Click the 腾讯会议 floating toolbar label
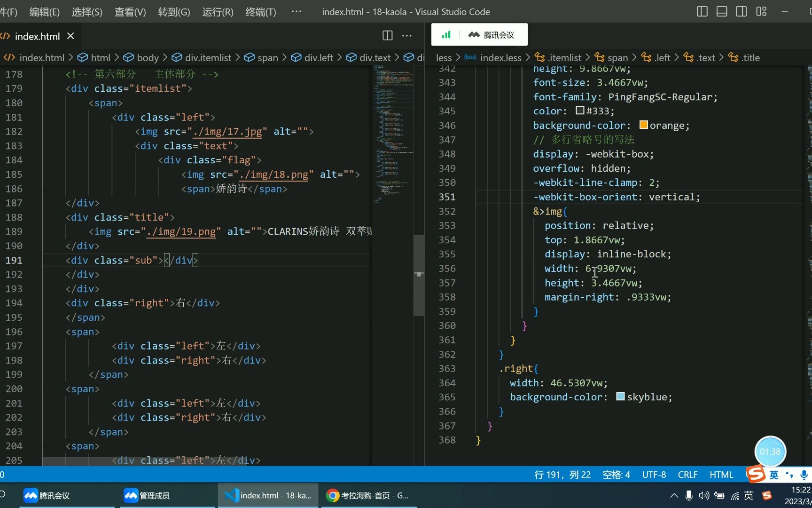 click(499, 35)
